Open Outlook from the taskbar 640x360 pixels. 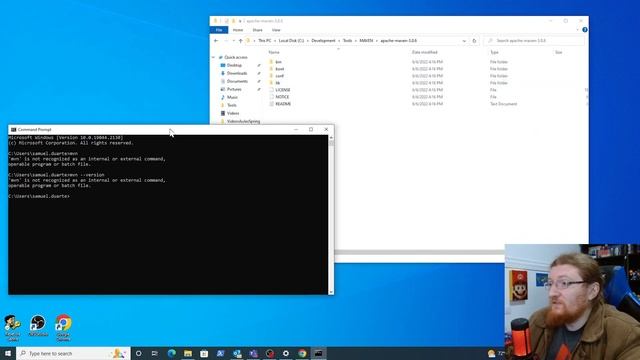pyautogui.click(x=237, y=353)
